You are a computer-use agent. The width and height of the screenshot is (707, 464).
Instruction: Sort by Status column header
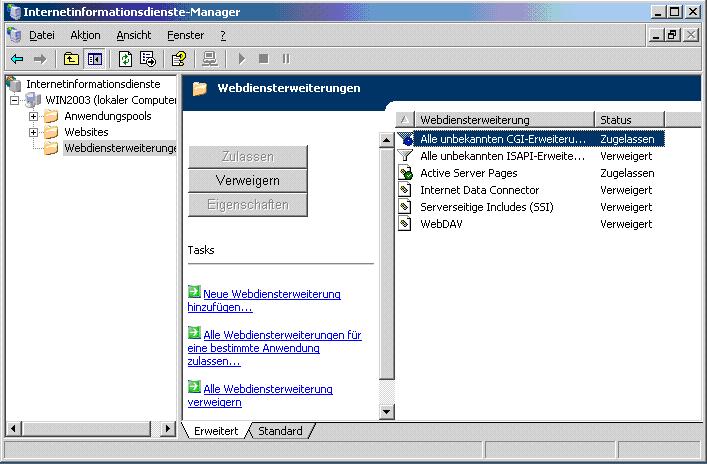[629, 119]
